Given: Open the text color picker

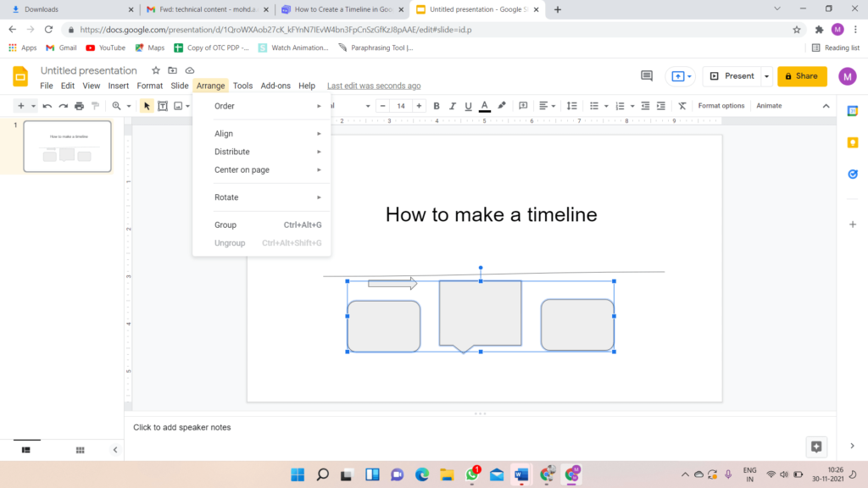Looking at the screenshot, I should 484,106.
